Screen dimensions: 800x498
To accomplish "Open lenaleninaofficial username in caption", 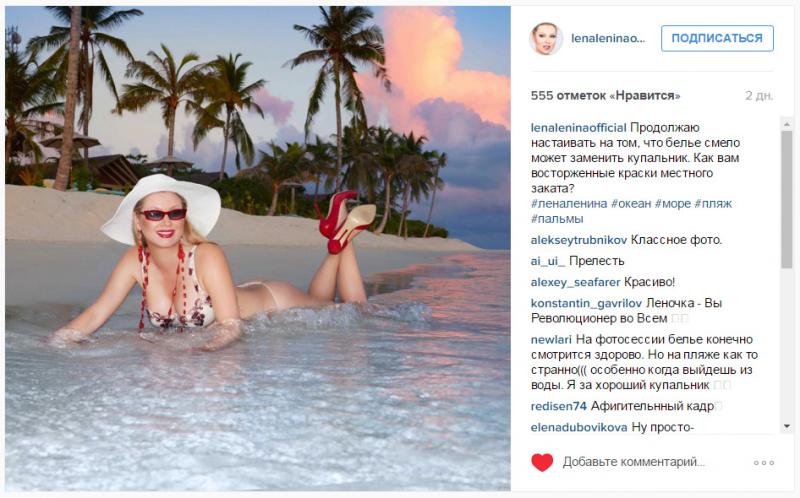I will tap(579, 128).
